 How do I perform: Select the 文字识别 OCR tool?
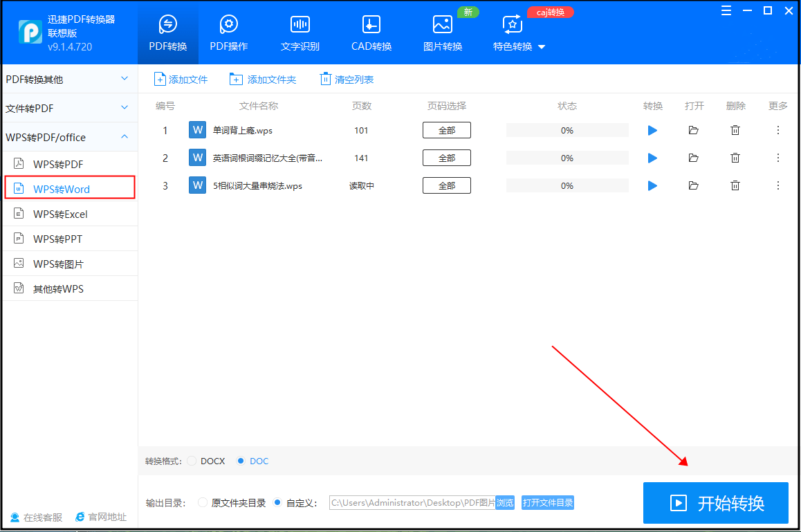point(300,32)
